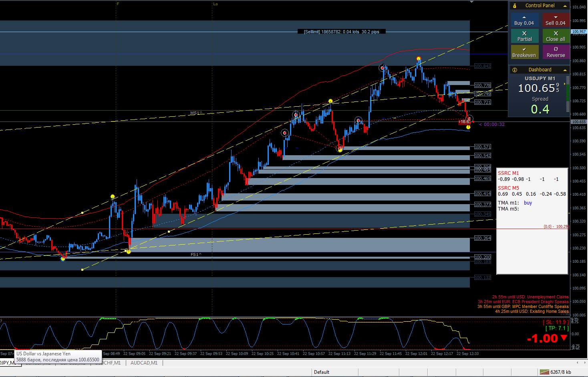Click the FS1^ line label
The width and height of the screenshot is (588, 377).
[196, 255]
